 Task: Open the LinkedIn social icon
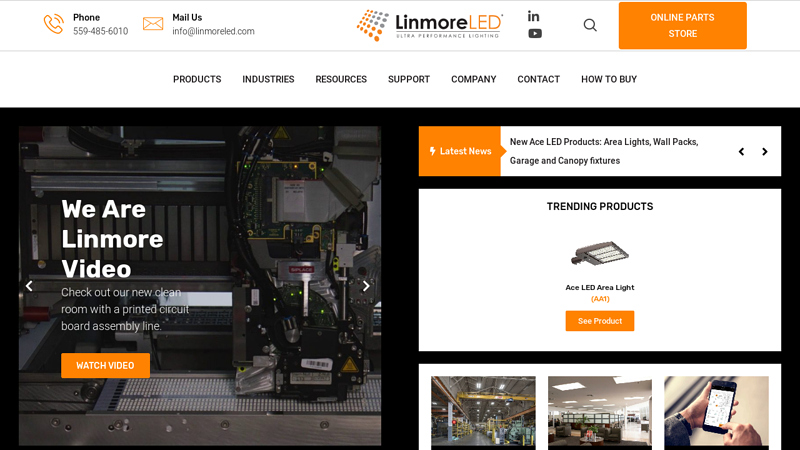[x=534, y=16]
